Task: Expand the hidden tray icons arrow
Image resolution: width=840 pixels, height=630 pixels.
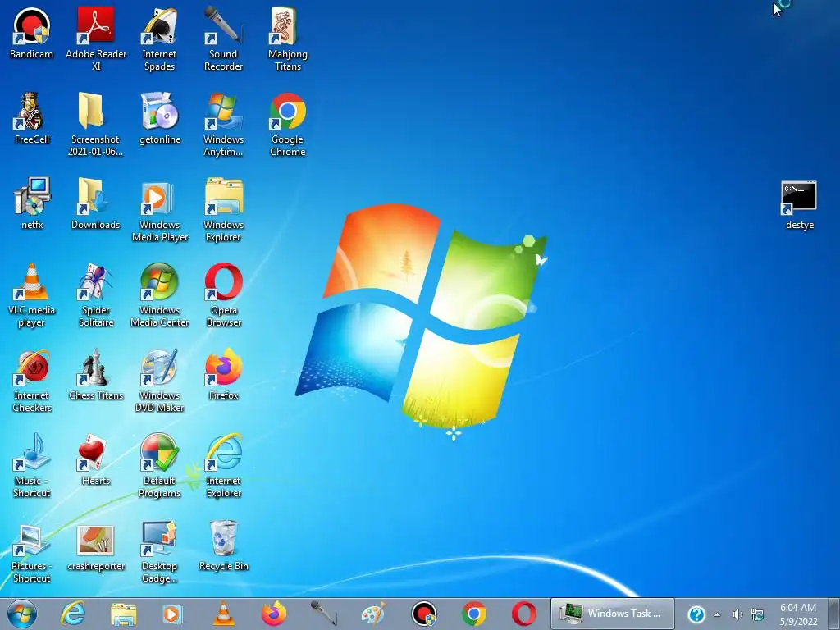Action: [717, 614]
